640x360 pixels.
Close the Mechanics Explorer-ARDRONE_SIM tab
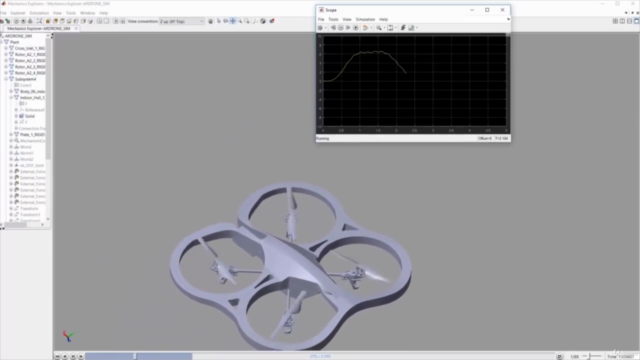(76, 29)
